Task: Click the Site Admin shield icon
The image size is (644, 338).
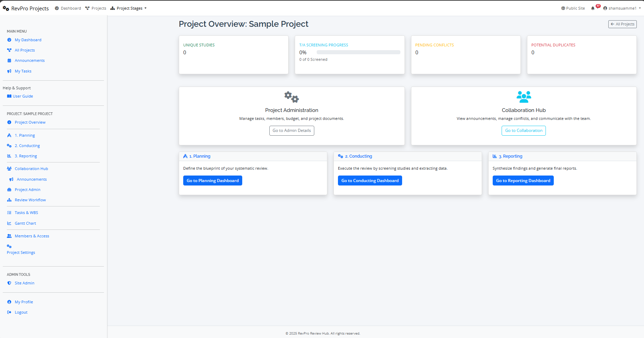Action: click(9, 283)
